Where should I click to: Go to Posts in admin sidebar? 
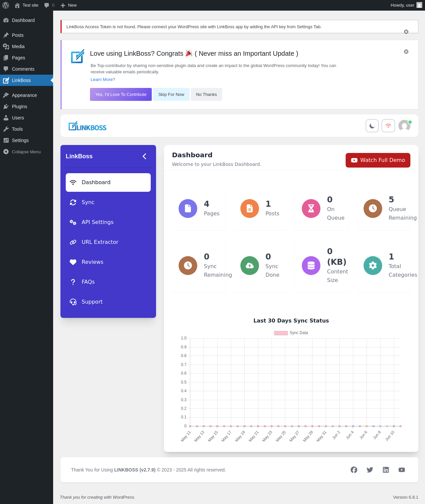(x=27, y=35)
